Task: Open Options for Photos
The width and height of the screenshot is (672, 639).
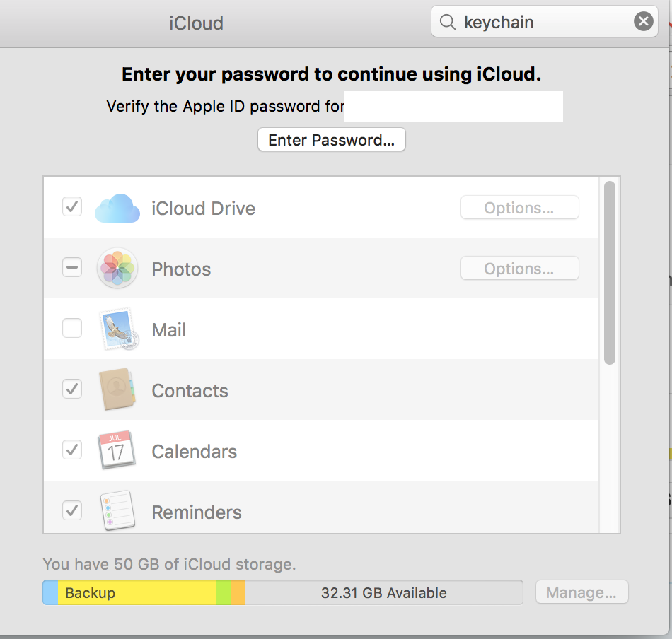Action: (x=519, y=269)
